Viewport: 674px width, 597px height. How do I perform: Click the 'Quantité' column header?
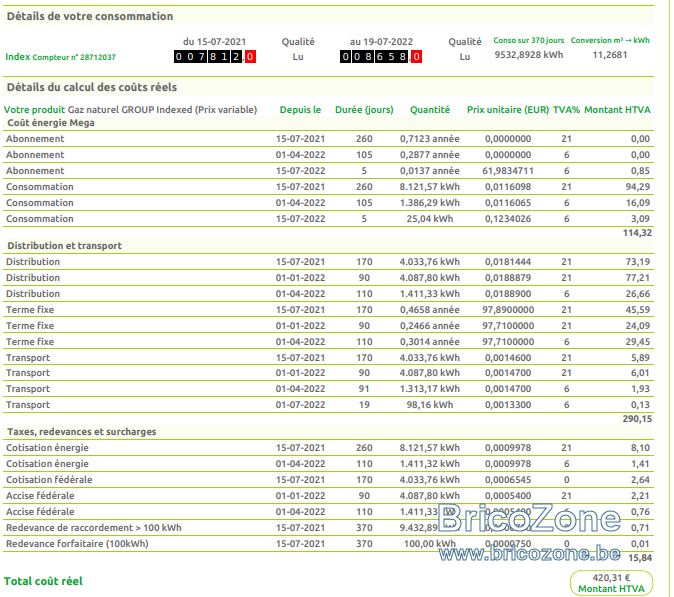tap(430, 110)
